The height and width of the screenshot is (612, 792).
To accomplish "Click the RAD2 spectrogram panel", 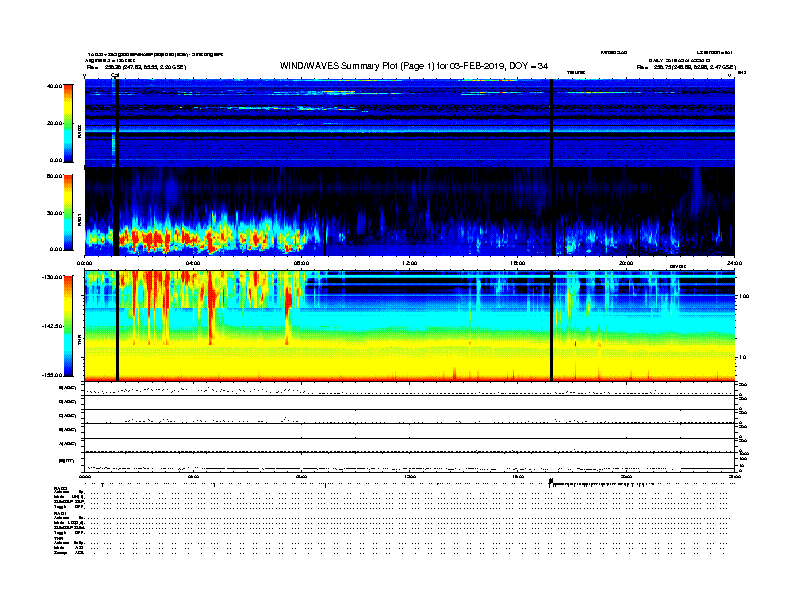I will pyautogui.click(x=410, y=123).
